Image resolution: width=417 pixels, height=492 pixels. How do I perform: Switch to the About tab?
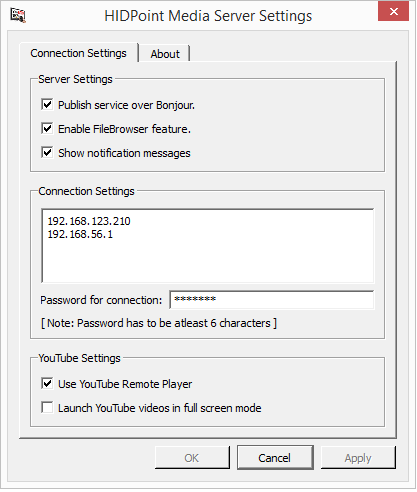click(x=165, y=54)
